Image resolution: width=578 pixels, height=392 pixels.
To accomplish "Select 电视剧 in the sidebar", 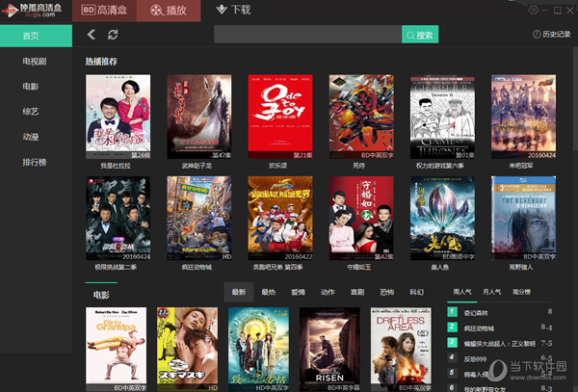I will pos(35,61).
